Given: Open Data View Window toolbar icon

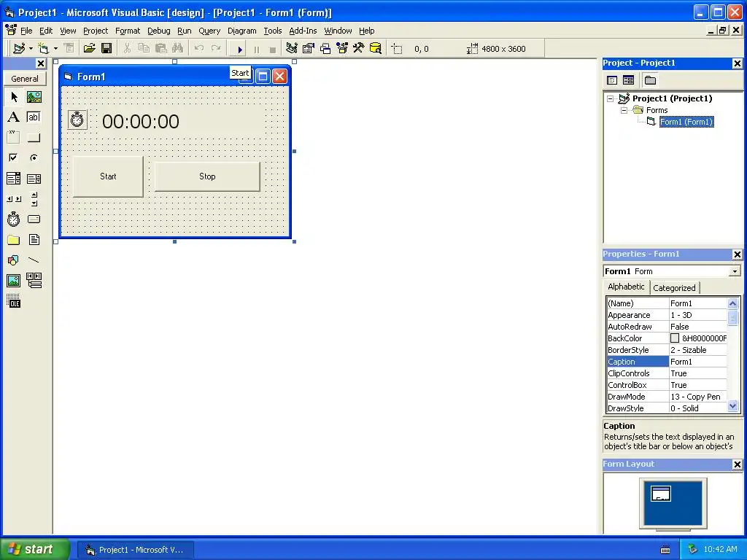Looking at the screenshot, I should 376,48.
